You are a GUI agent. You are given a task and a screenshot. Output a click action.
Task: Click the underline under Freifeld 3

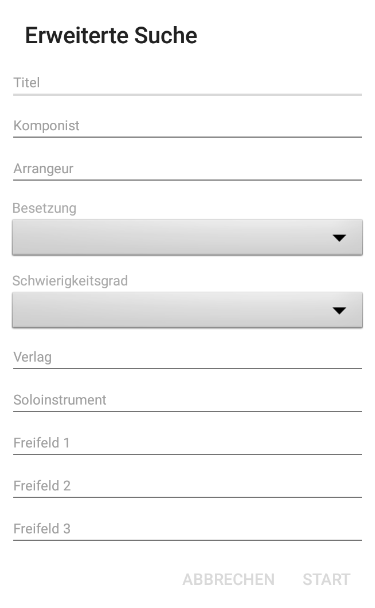pos(187,540)
